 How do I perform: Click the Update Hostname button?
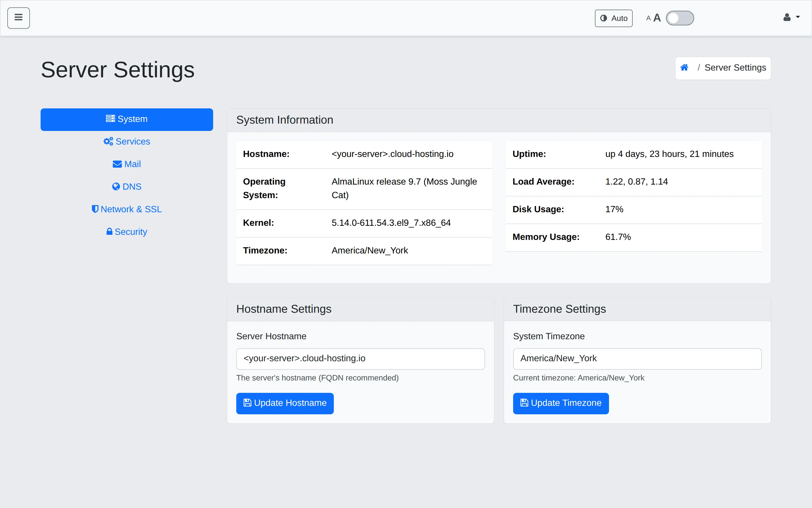[x=285, y=403]
